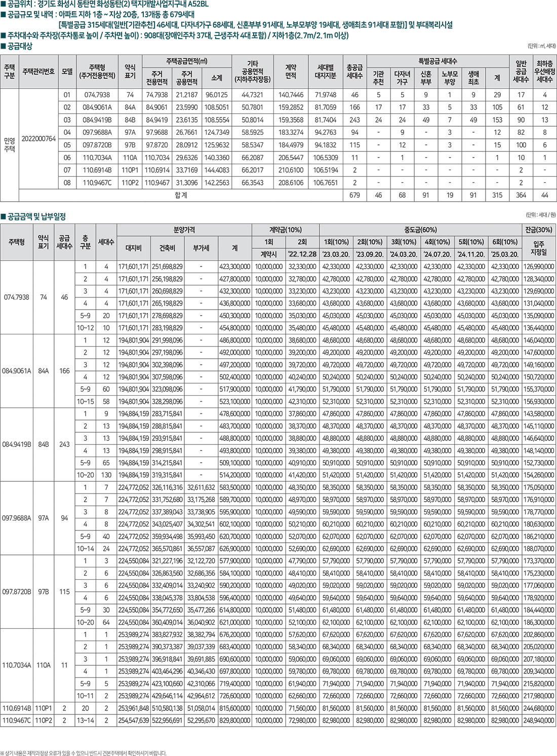Image resolution: width=557 pixels, height=756 pixels.
Task: Select the 최하층 우선배정 세대수 header
Action: click(544, 71)
